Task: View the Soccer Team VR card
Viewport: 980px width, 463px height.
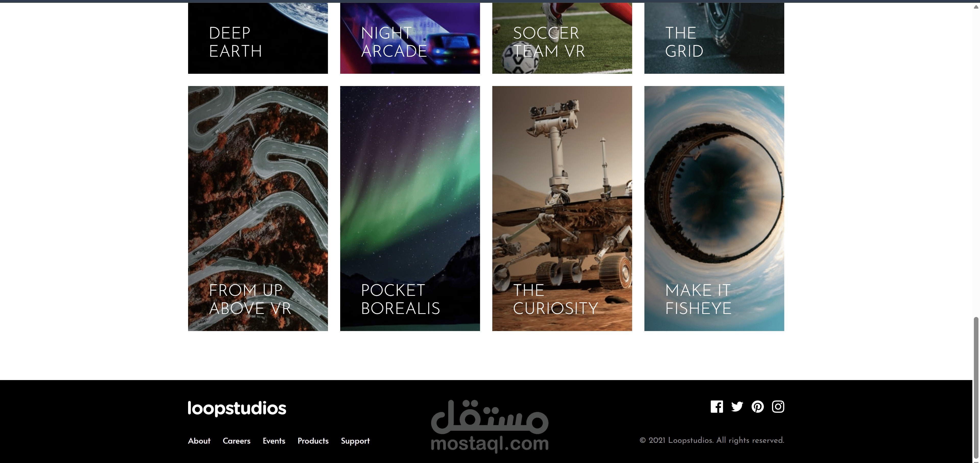Action: pyautogui.click(x=562, y=38)
